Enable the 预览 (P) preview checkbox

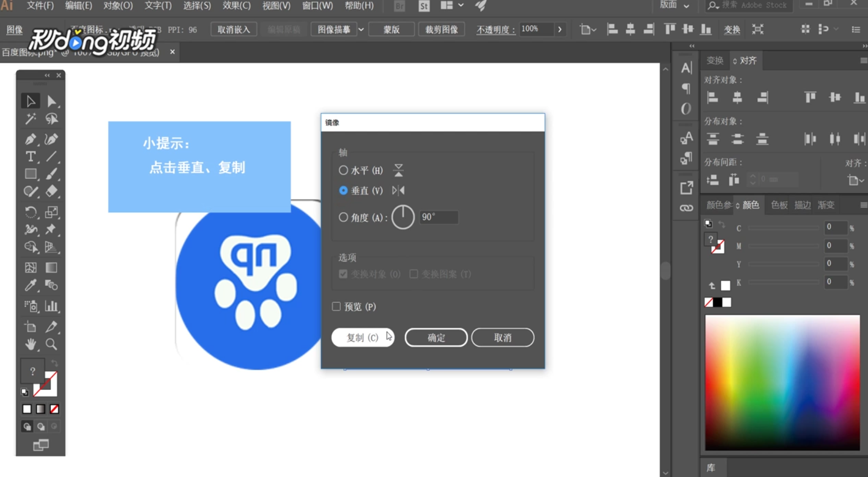click(x=336, y=306)
